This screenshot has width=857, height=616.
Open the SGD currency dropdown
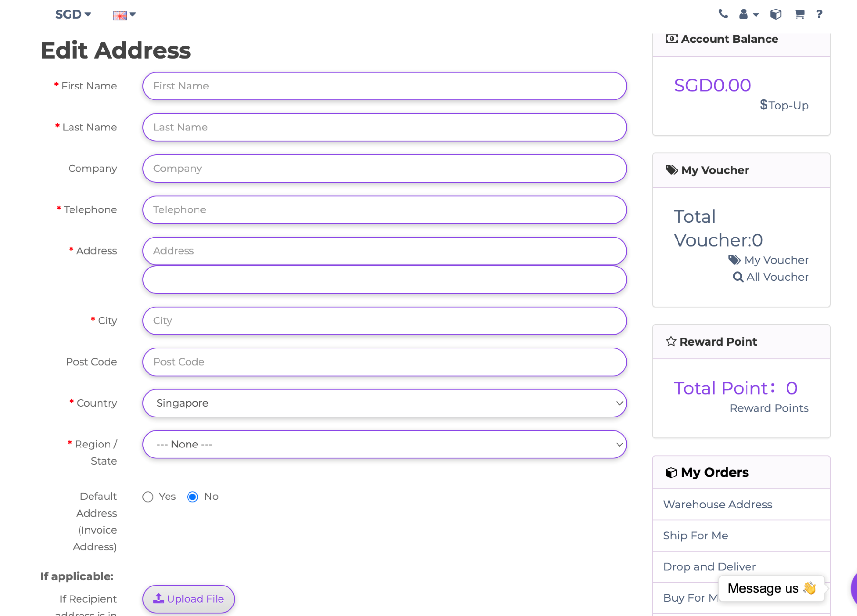pyautogui.click(x=73, y=15)
